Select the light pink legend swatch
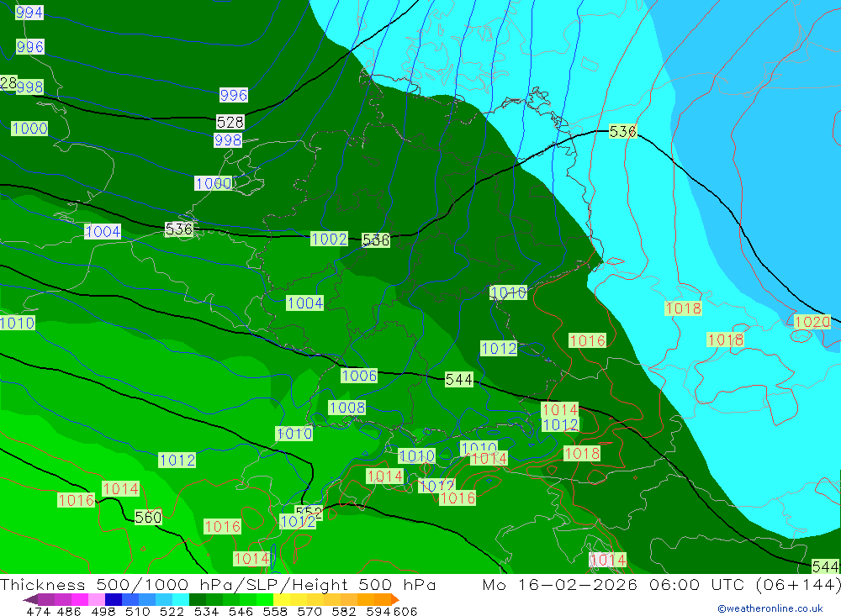 click(97, 599)
